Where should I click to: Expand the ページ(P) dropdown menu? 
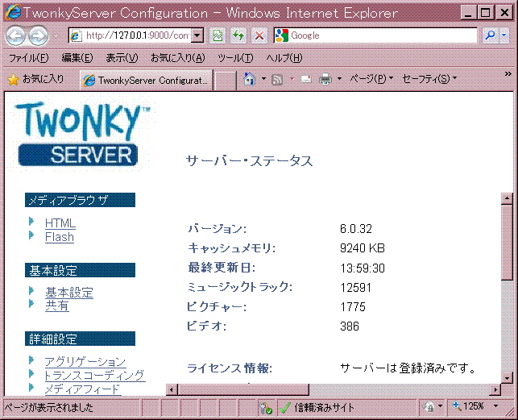click(x=371, y=79)
